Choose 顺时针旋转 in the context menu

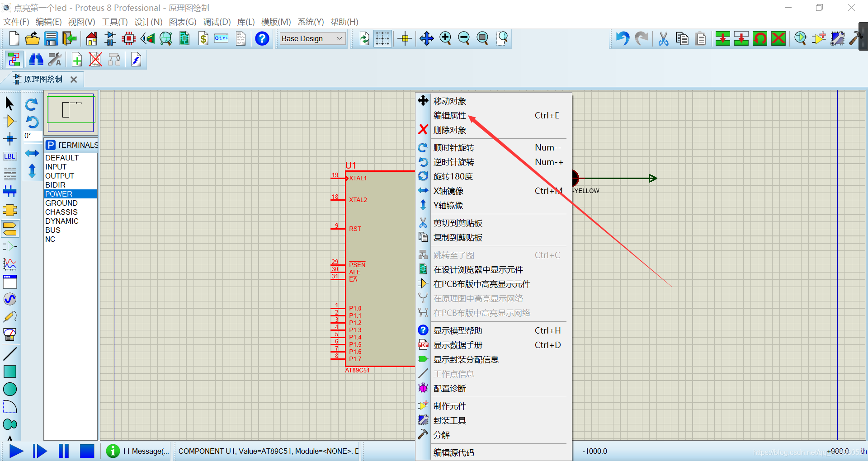[x=494, y=148]
